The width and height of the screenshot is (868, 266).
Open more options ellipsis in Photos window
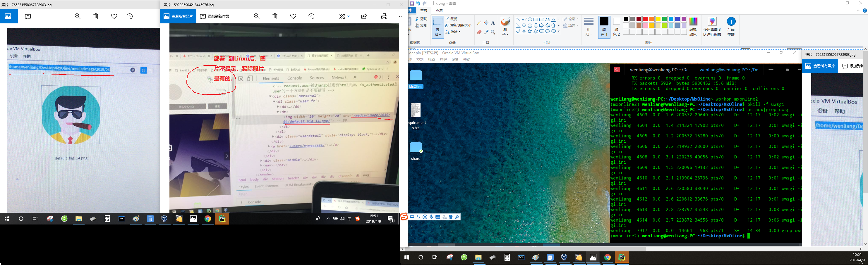(401, 16)
